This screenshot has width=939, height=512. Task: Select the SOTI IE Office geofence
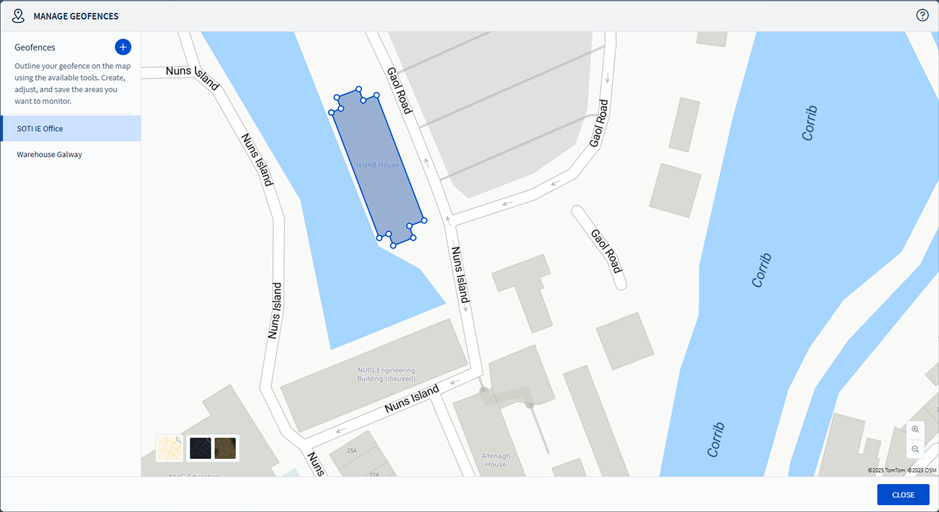[x=71, y=129]
